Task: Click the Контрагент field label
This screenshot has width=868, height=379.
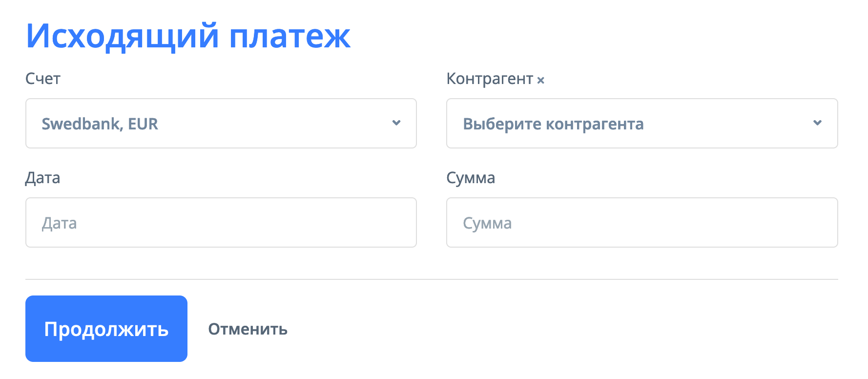Action: [x=491, y=79]
